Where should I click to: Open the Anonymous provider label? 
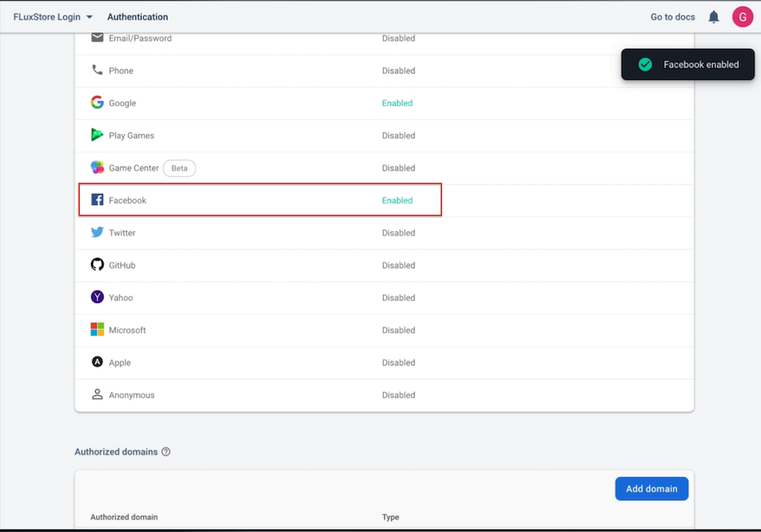click(x=132, y=395)
